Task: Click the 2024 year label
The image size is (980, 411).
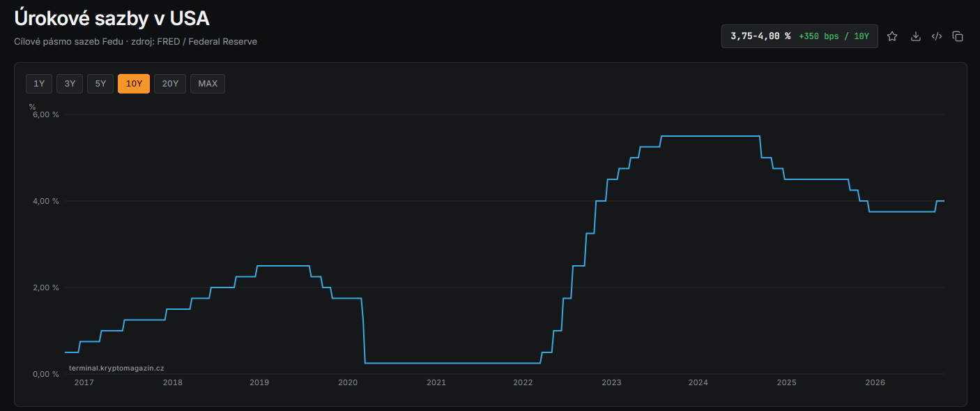Action: 698,382
